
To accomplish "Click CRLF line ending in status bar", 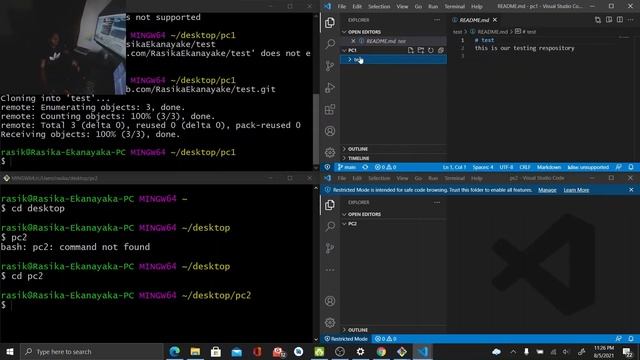I will click(525, 167).
